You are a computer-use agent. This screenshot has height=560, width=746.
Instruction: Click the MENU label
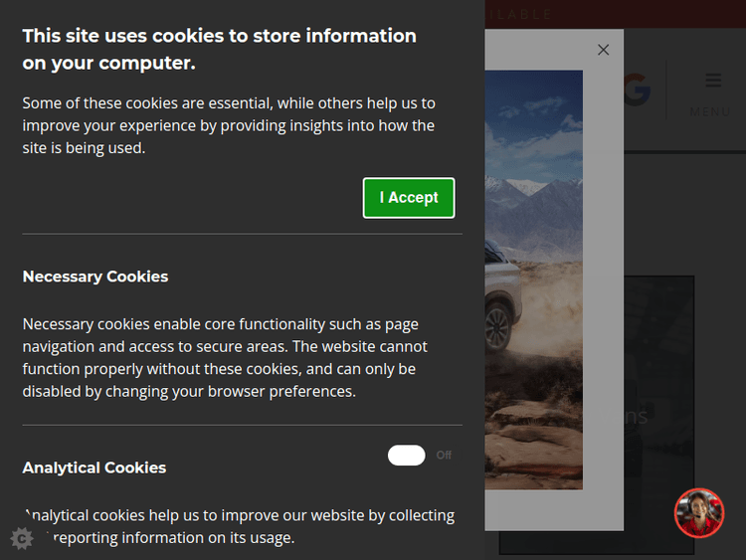pos(710,111)
